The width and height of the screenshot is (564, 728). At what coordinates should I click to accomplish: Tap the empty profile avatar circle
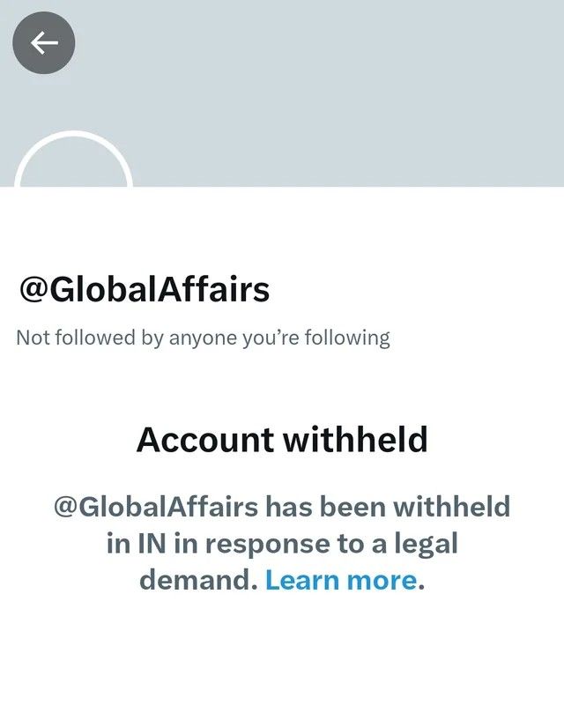(x=73, y=160)
